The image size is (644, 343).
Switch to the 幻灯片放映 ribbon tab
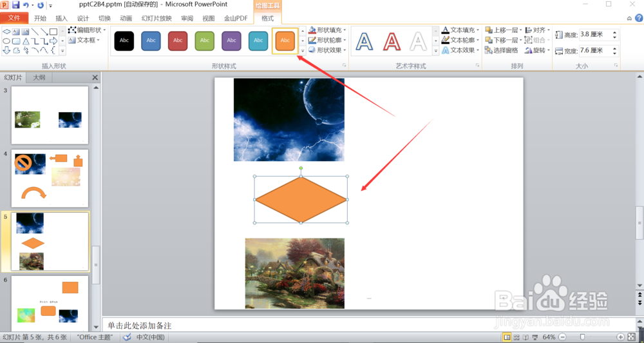pos(156,18)
